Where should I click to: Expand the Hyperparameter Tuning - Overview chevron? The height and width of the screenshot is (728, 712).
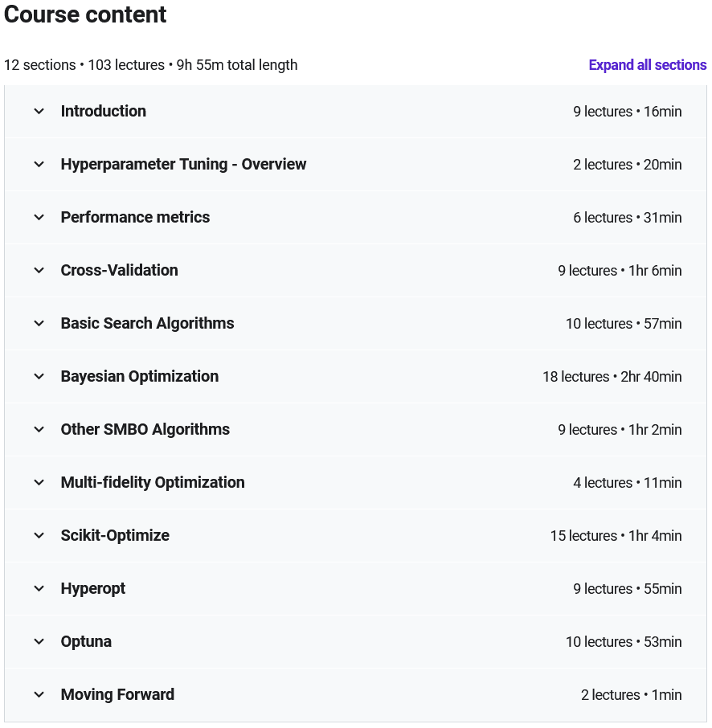[39, 165]
